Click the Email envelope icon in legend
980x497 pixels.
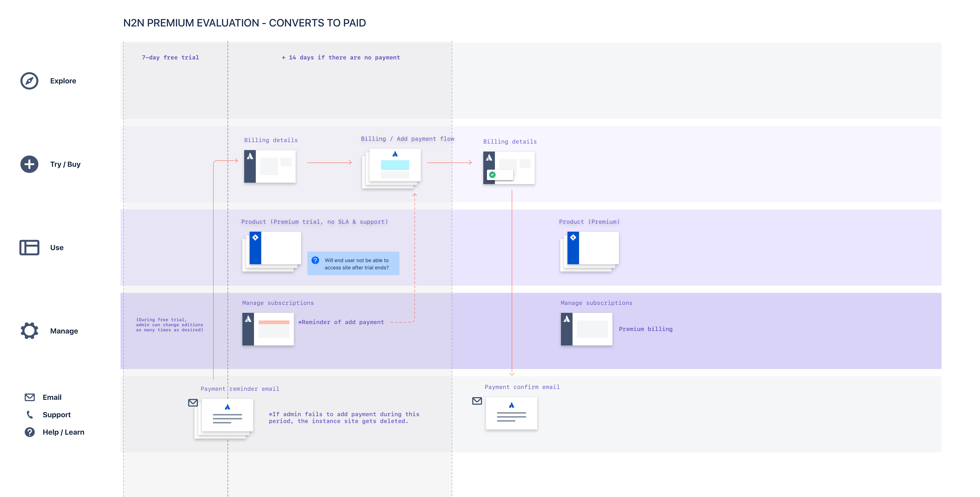(30, 397)
